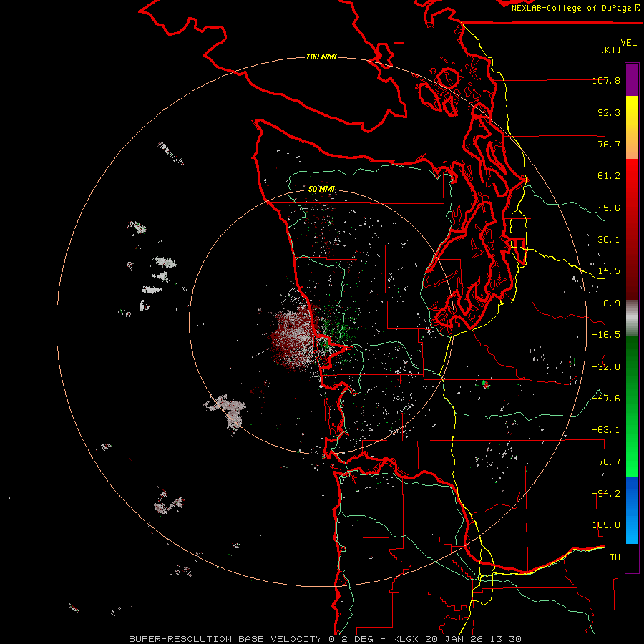Click the yellow-orange segment of color bar
Image resolution: width=644 pixels, height=644 pixels.
(x=632, y=127)
